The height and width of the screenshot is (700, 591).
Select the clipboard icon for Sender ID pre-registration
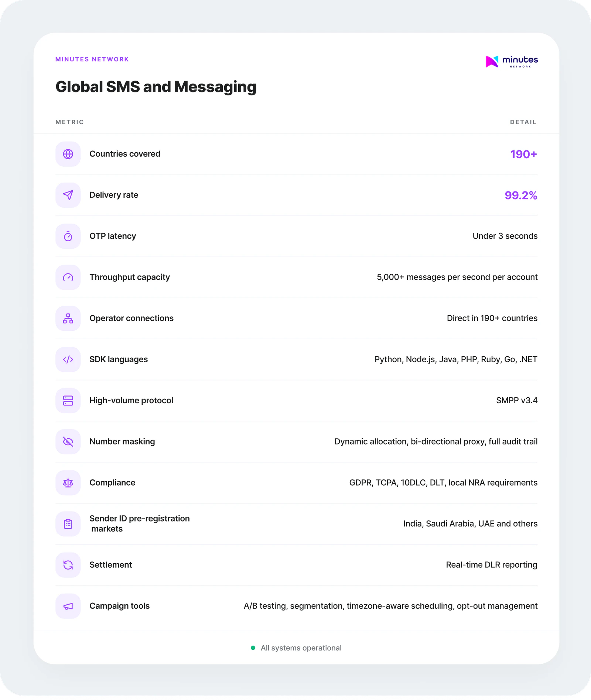pyautogui.click(x=68, y=524)
